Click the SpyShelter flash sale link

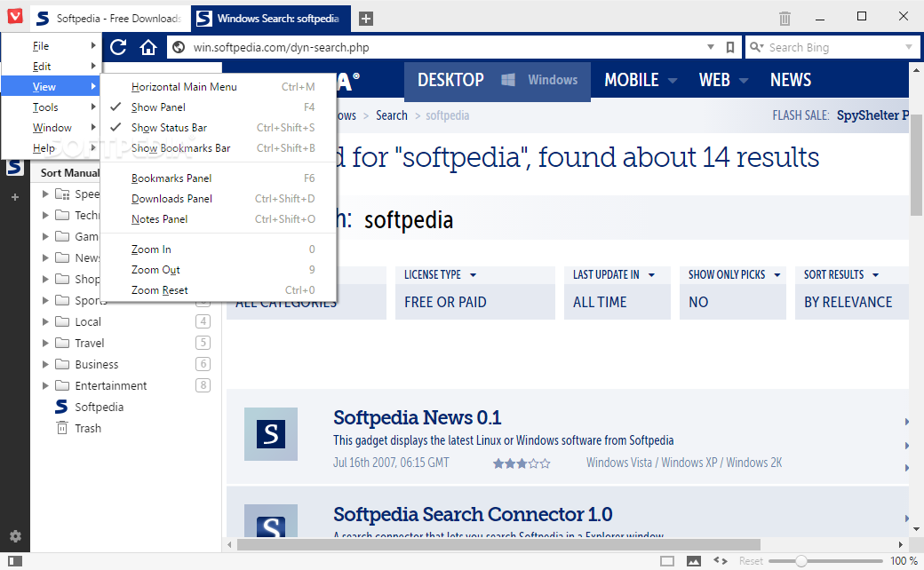click(872, 115)
